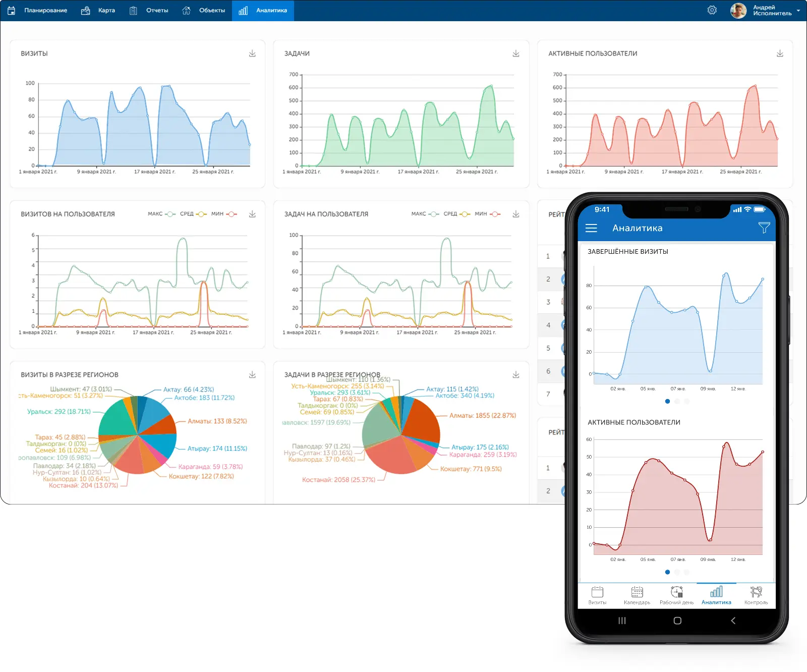Download the Задач на пользователя chart

pos(515,214)
